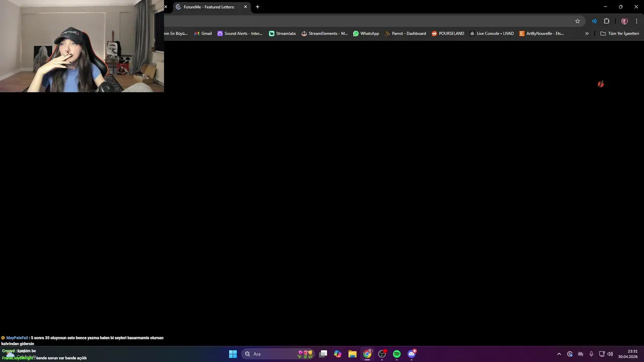
Task: Close the FutureMe - Featured Letters tab
Action: tap(246, 7)
